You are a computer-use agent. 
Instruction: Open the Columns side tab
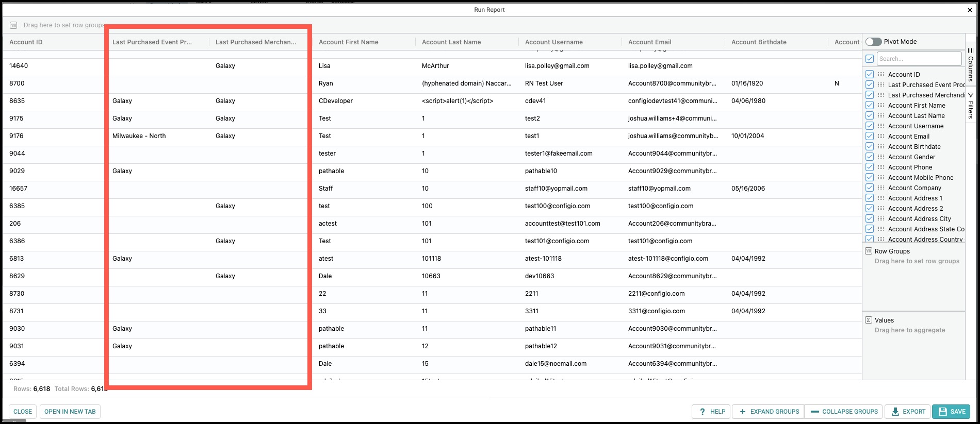click(x=971, y=64)
